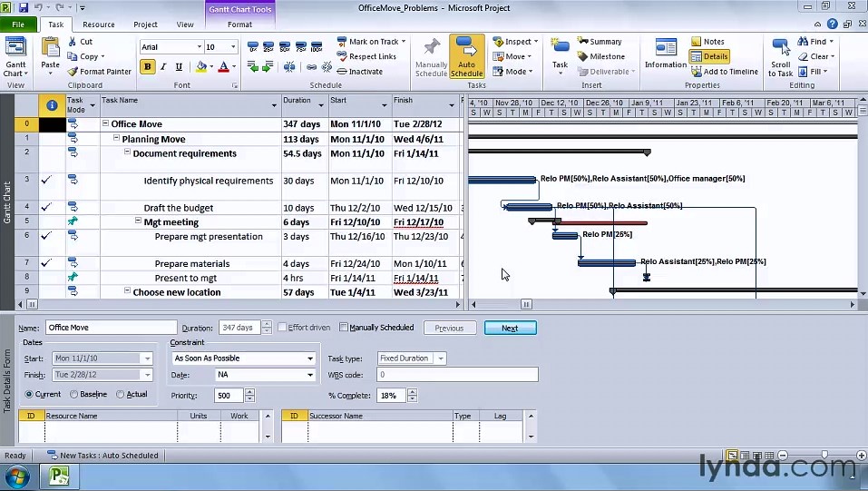Mark task 100% complete

pyautogui.click(x=317, y=46)
